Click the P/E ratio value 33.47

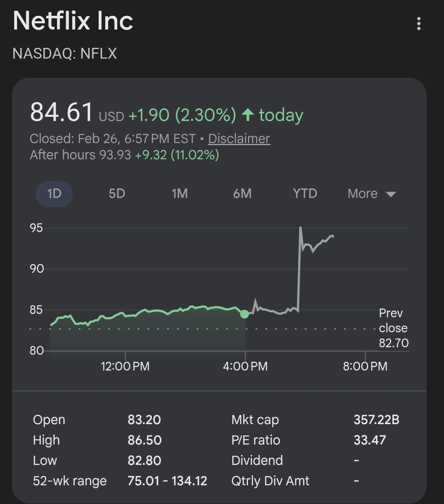[x=370, y=440]
